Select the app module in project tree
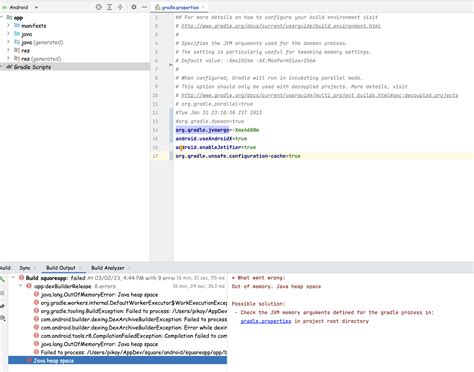This screenshot has height=372, width=474. [x=18, y=17]
